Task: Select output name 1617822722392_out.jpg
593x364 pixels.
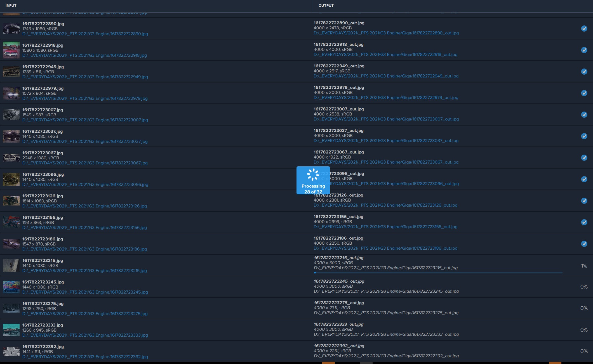Action: (339, 346)
